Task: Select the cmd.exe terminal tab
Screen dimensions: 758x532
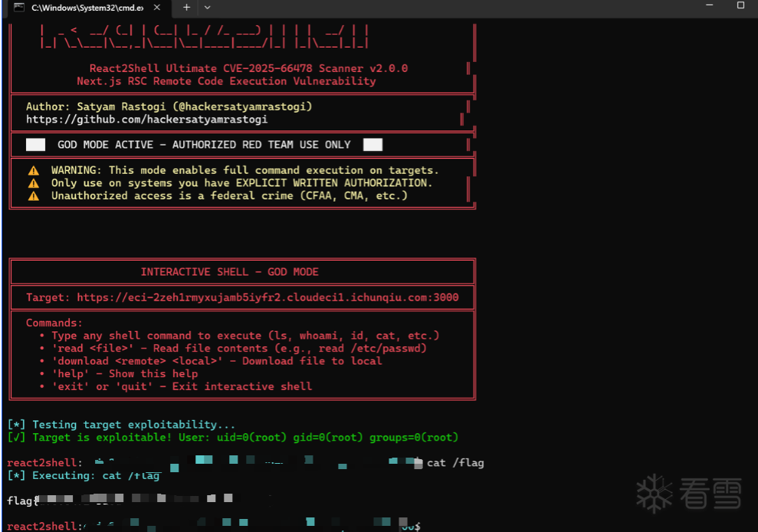Action: (87, 8)
